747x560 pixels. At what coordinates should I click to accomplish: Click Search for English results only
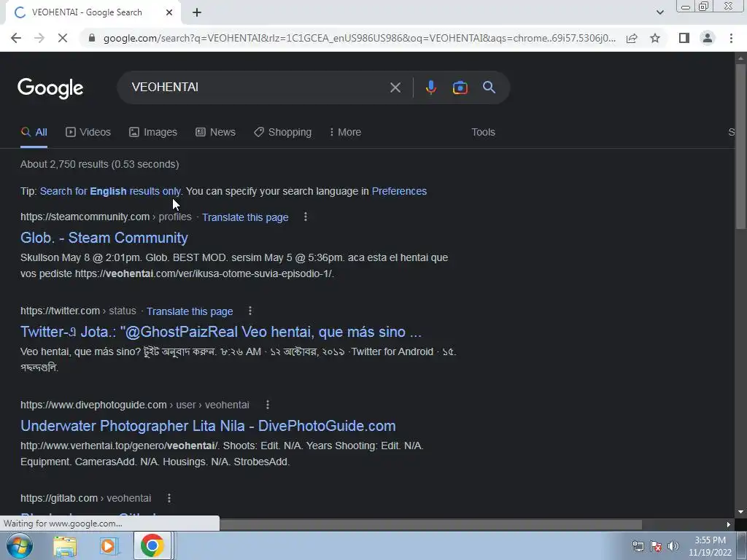point(111,192)
